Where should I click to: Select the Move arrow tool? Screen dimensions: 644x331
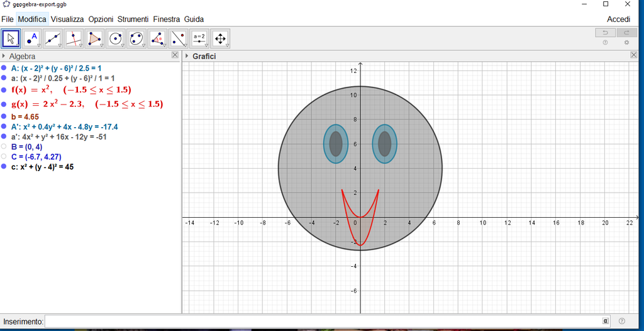coord(11,39)
